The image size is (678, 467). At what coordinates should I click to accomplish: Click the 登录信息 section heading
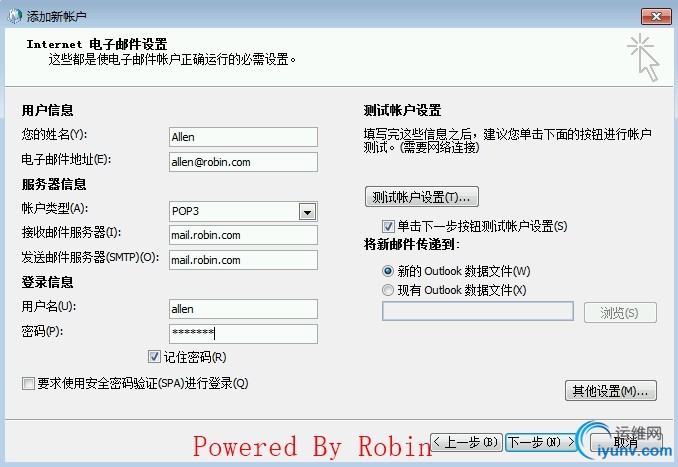48,282
